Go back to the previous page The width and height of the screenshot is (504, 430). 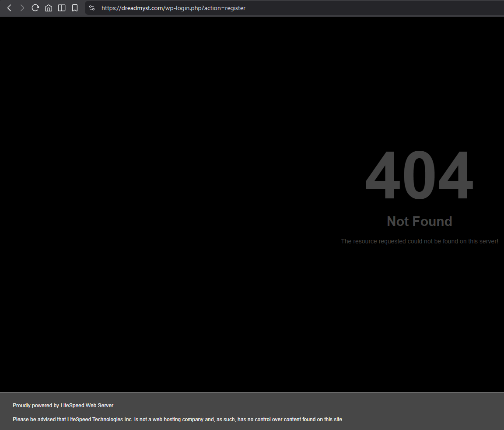9,8
